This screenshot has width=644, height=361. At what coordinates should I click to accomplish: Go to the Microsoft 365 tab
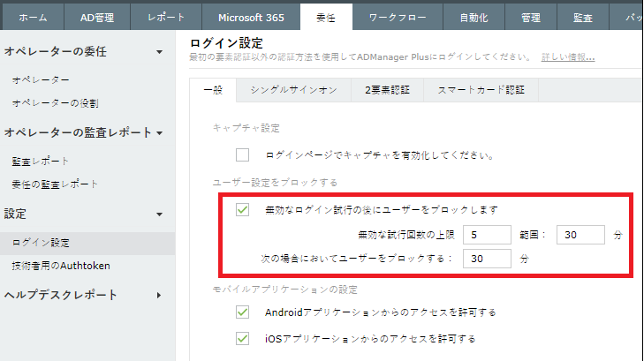(x=251, y=18)
